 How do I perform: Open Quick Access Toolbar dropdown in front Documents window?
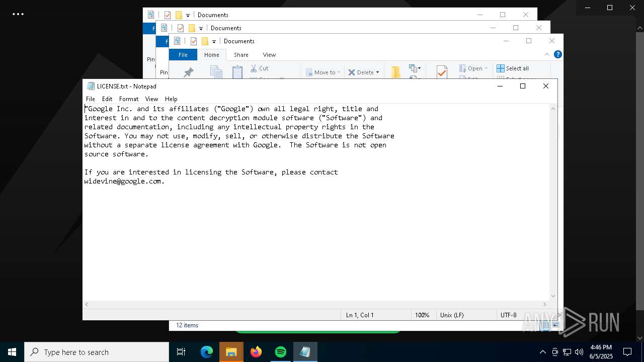click(x=214, y=42)
